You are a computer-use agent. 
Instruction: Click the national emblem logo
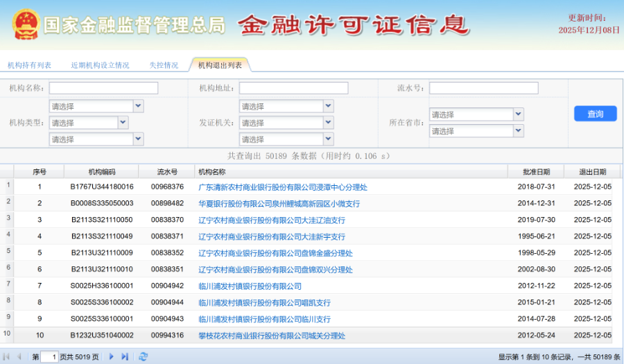click(x=25, y=24)
